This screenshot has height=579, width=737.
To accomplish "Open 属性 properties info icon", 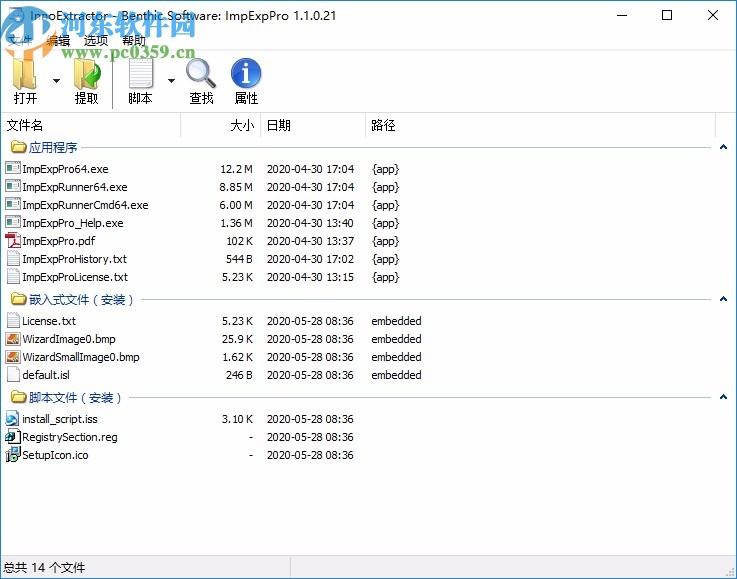I will [246, 73].
